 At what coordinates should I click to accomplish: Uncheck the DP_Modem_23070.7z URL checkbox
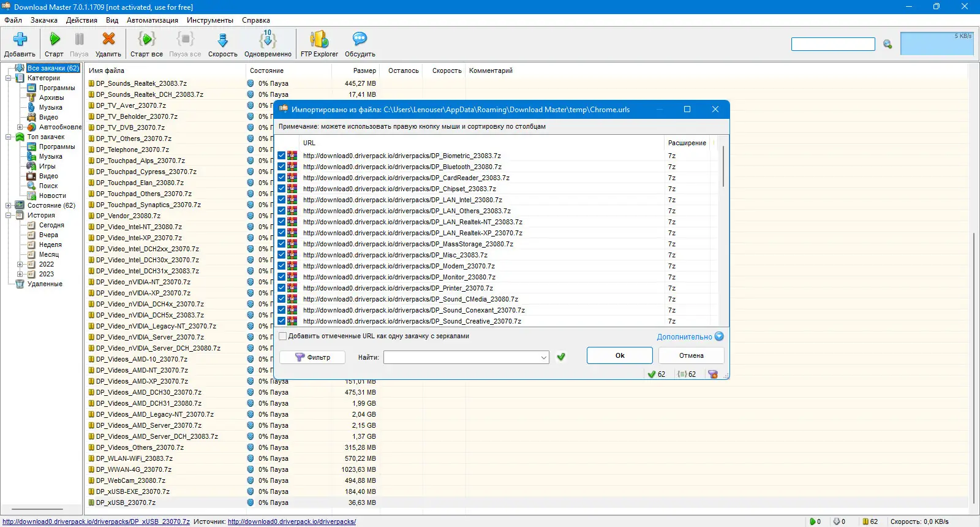click(282, 266)
